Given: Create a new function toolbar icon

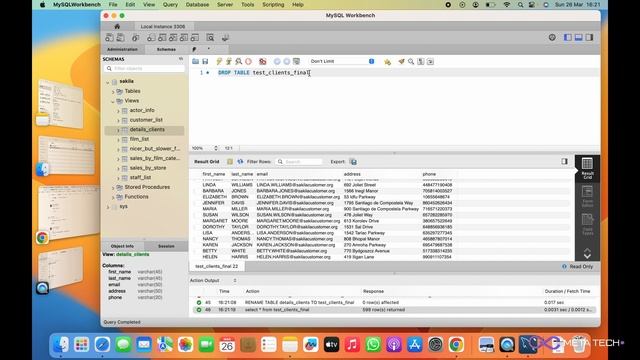Looking at the screenshot, I should click(x=195, y=38).
